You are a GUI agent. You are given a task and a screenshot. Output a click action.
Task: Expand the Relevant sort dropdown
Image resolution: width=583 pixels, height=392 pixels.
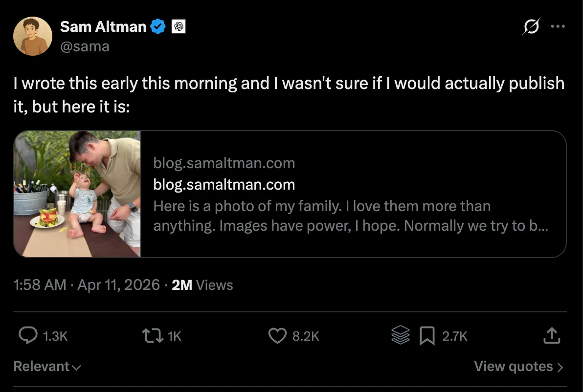point(47,367)
